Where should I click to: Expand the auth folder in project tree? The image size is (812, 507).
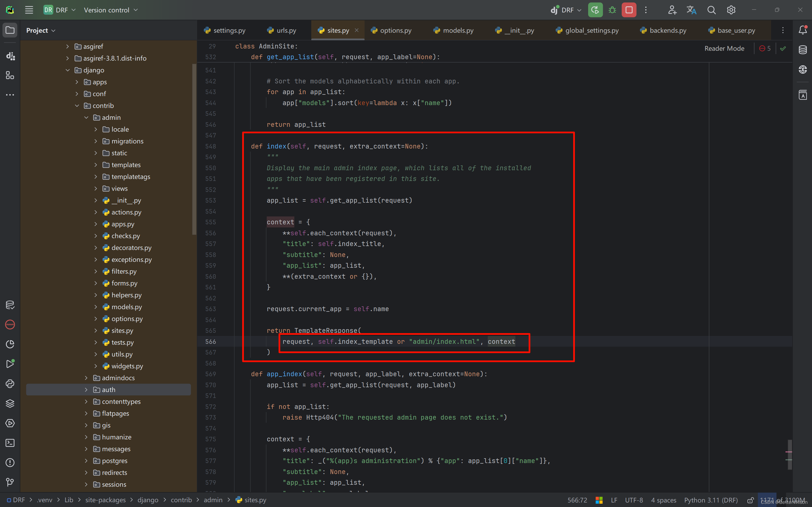[87, 389]
